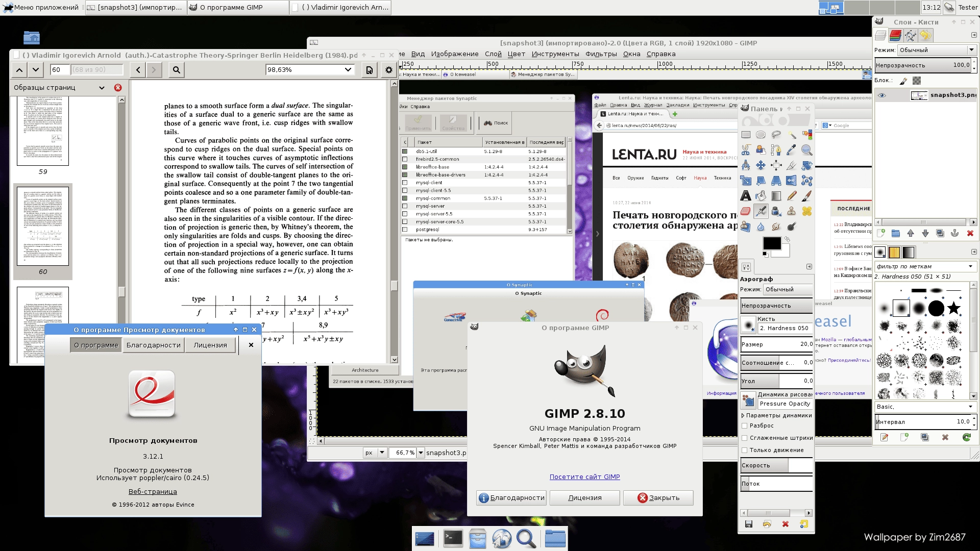Image resolution: width=980 pixels, height=551 pixels.
Task: Swap foreground and background colors arrow
Action: pyautogui.click(x=787, y=239)
